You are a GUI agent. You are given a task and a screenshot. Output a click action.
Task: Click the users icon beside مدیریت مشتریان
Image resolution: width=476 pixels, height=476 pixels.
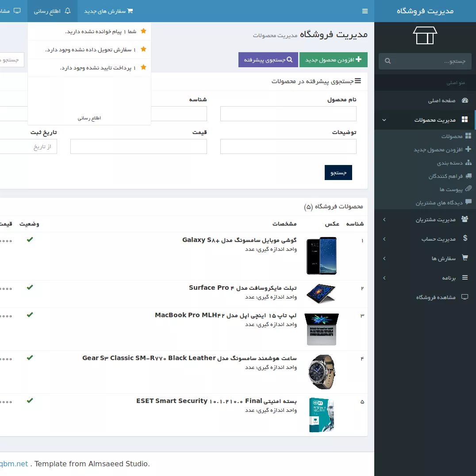[465, 219]
